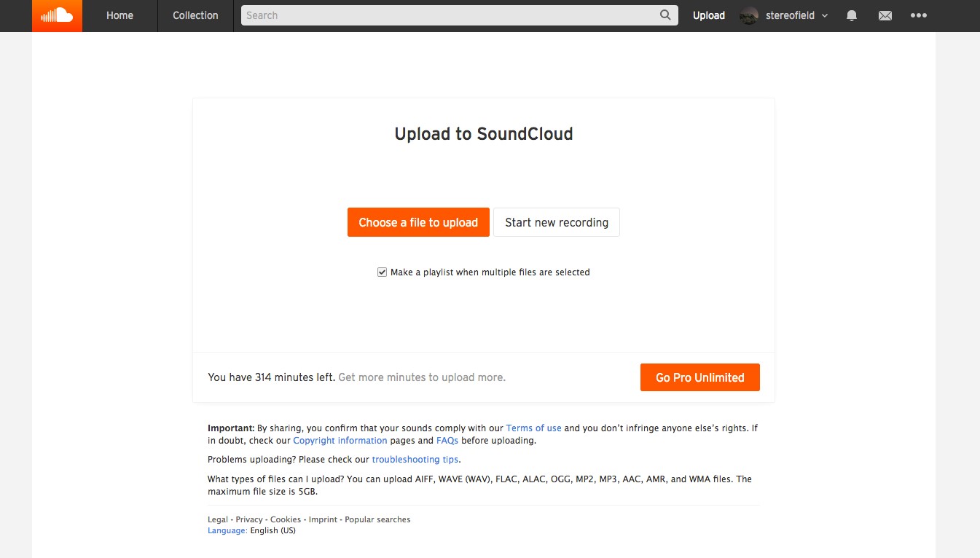Go to the Home tab
Image resolution: width=980 pixels, height=558 pixels.
(119, 15)
